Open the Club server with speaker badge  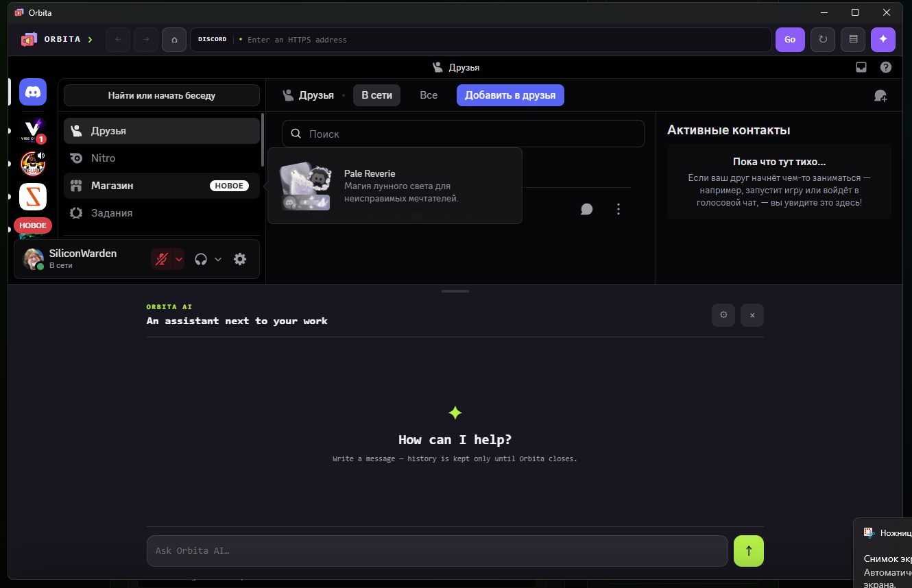33,163
